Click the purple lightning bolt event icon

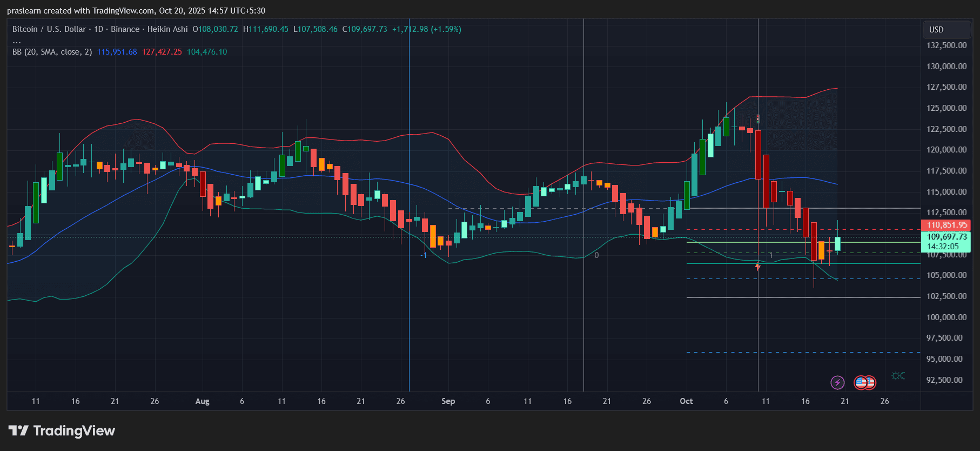837,383
